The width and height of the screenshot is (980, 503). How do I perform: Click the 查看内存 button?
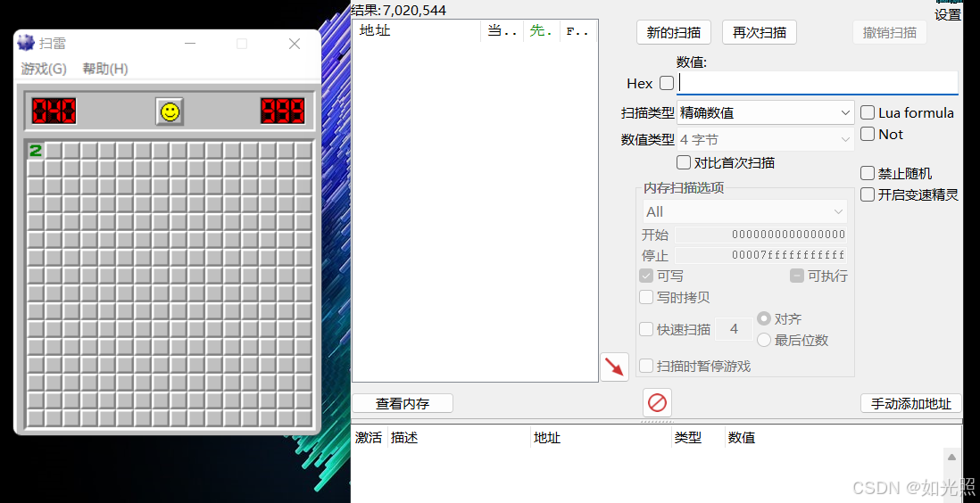pyautogui.click(x=403, y=404)
